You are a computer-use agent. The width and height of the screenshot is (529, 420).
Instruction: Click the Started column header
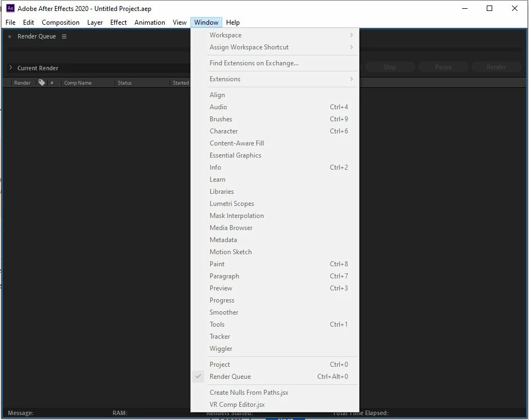[181, 83]
